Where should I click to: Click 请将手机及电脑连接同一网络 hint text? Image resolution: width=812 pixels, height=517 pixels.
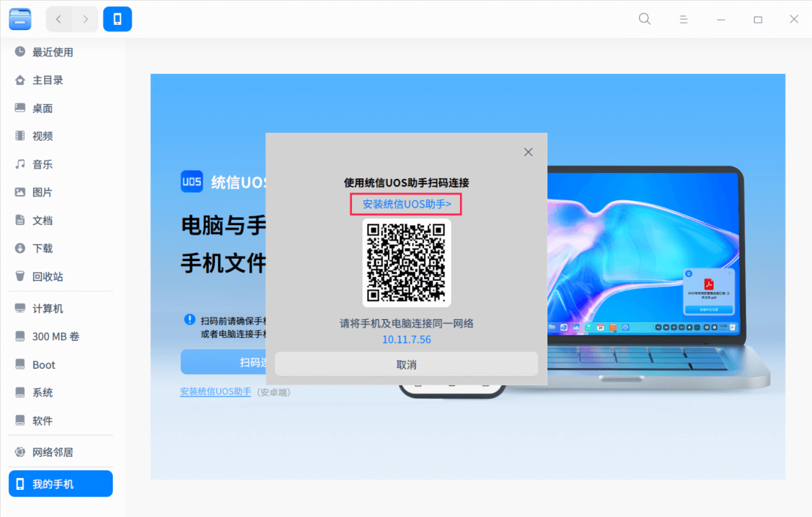click(407, 324)
